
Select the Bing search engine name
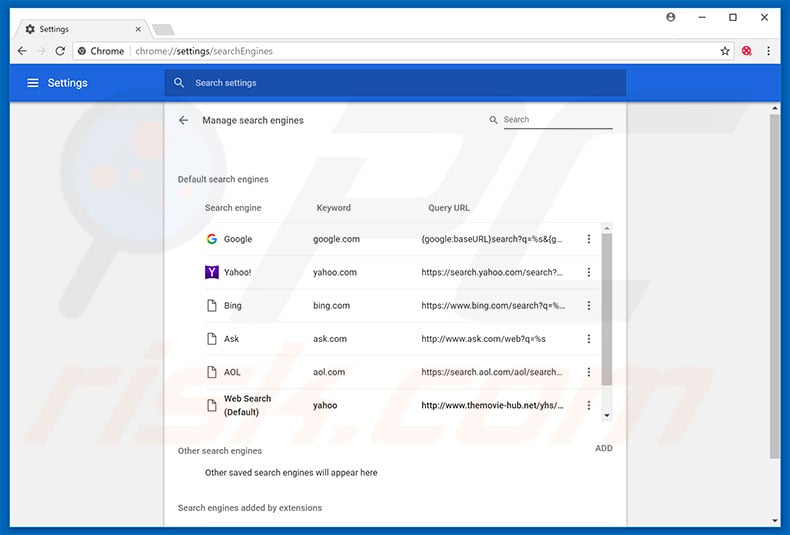pos(233,305)
